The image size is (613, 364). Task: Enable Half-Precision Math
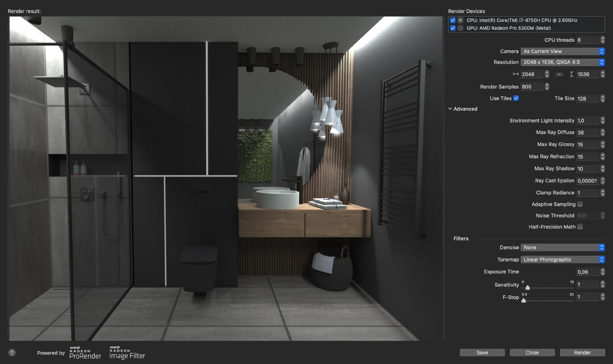(580, 227)
